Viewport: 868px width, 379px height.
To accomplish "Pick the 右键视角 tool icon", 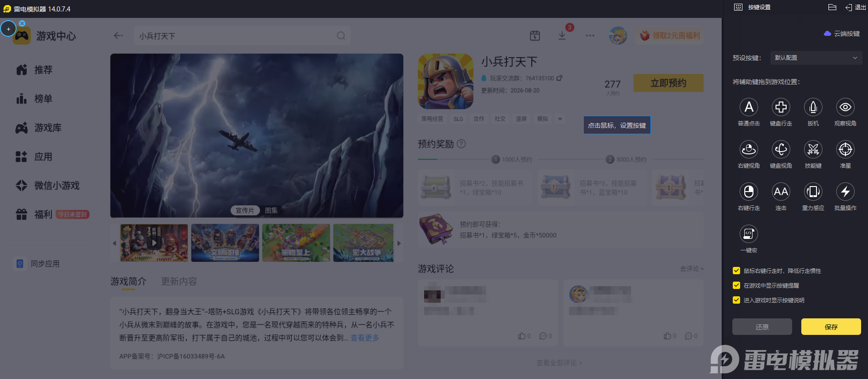I will point(749,149).
